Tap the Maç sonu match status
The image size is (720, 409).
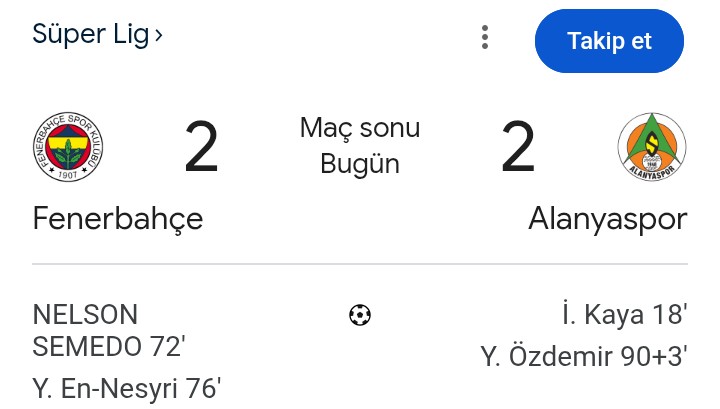coord(360,128)
